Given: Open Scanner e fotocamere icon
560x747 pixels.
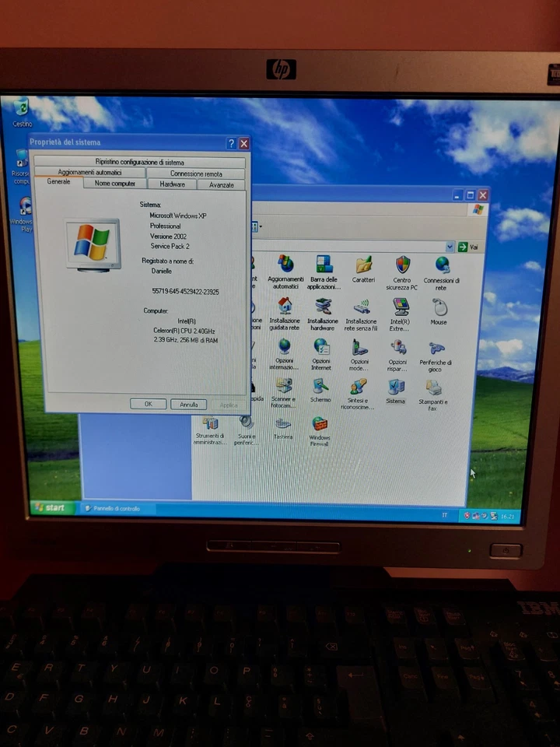Looking at the screenshot, I should (x=283, y=393).
